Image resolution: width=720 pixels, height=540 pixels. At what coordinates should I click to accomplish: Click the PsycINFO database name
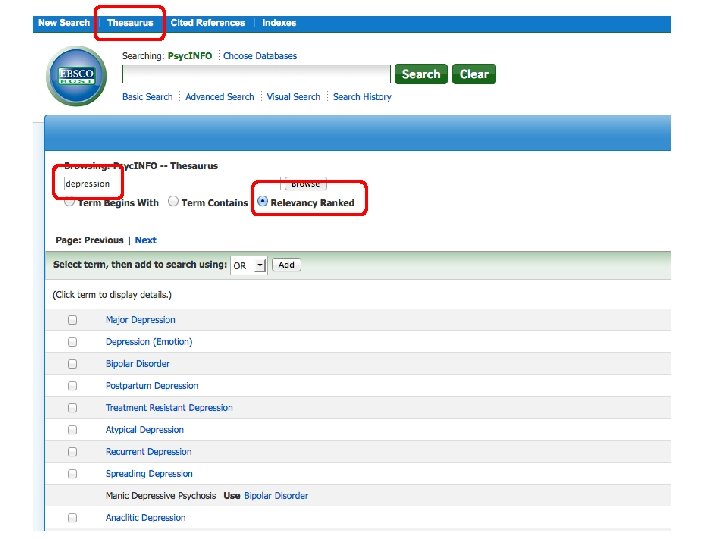pyautogui.click(x=190, y=56)
